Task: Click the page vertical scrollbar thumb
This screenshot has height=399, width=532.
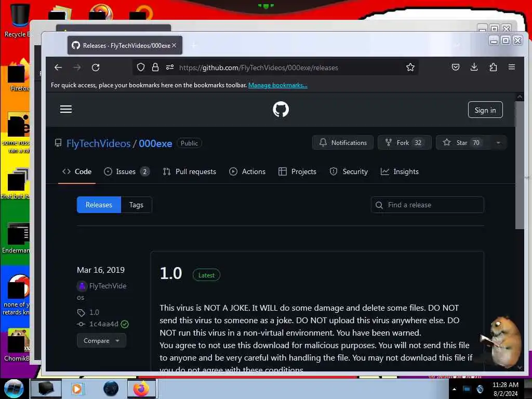Action: [x=519, y=165]
